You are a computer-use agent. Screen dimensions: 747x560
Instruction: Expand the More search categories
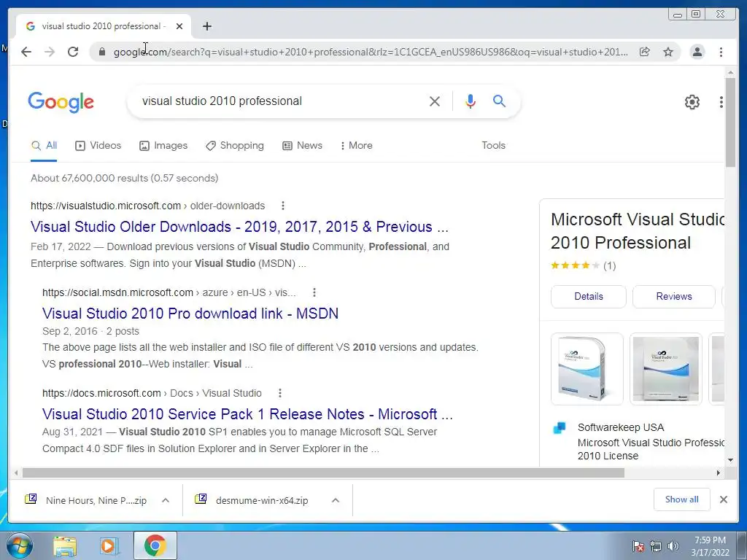coord(356,146)
